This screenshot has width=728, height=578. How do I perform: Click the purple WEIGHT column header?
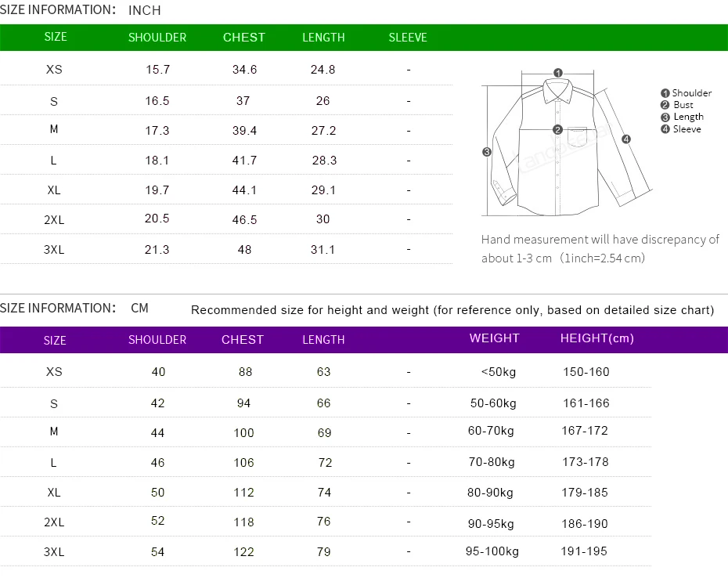494,338
